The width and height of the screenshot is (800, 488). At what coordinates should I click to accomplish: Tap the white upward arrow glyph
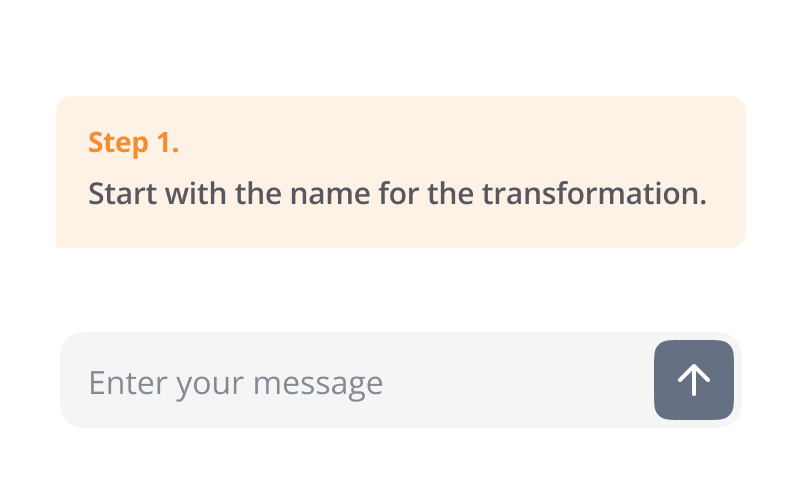pyautogui.click(x=693, y=380)
